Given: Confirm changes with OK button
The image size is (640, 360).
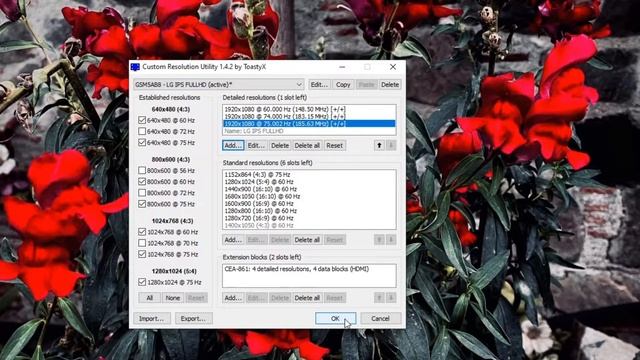Looking at the screenshot, I should point(335,318).
